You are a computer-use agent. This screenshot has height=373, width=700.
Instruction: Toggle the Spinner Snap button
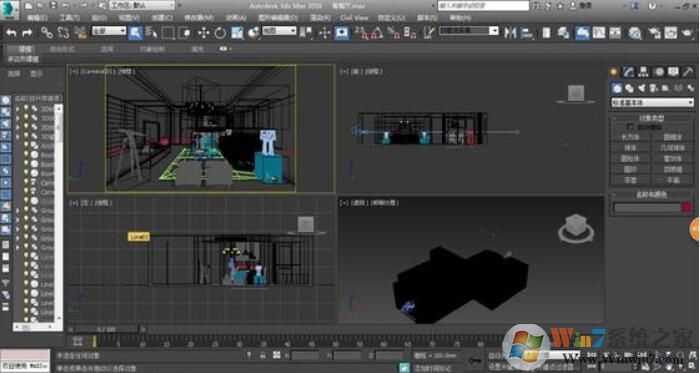pyautogui.click(x=409, y=32)
